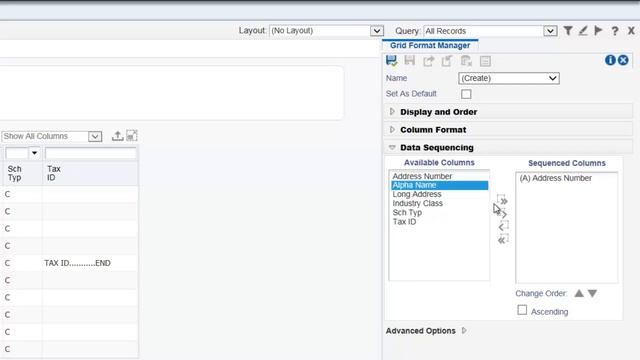Click the move selected column right arrow
The image size is (640, 360).
(x=504, y=213)
